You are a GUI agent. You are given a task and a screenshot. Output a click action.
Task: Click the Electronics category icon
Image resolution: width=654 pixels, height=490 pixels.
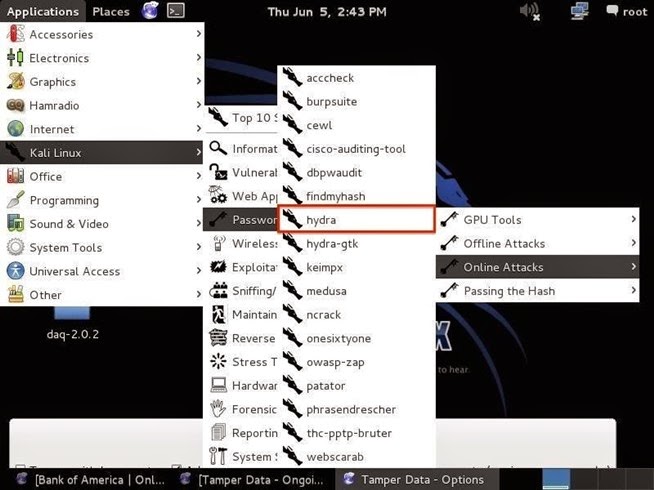tap(15, 58)
